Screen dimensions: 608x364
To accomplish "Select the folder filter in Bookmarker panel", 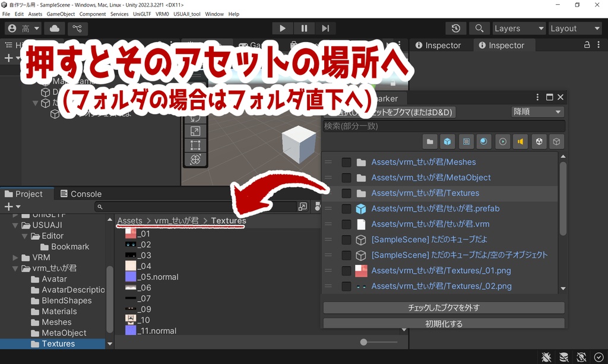I will point(429,141).
